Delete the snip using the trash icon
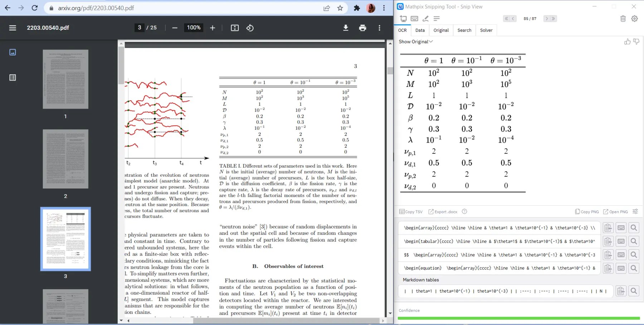Image resolution: width=644 pixels, height=325 pixels. point(623,18)
